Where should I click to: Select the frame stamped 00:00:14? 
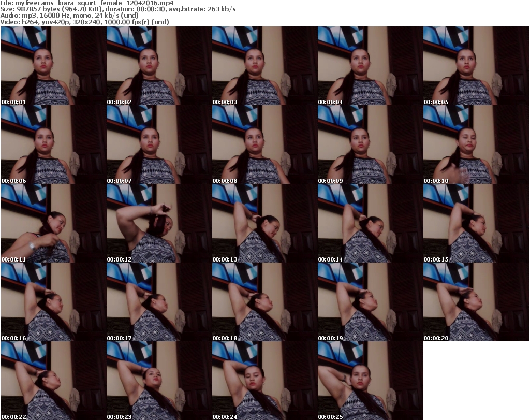tap(370, 223)
